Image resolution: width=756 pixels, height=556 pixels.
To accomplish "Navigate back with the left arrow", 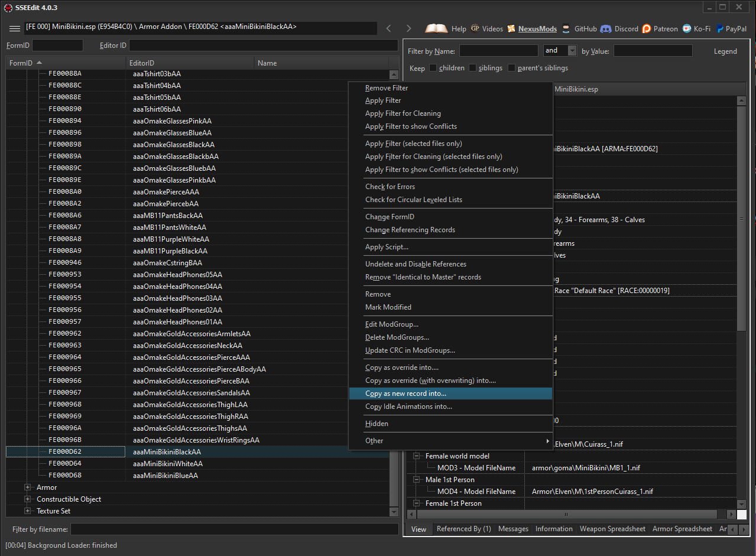I will [x=388, y=28].
